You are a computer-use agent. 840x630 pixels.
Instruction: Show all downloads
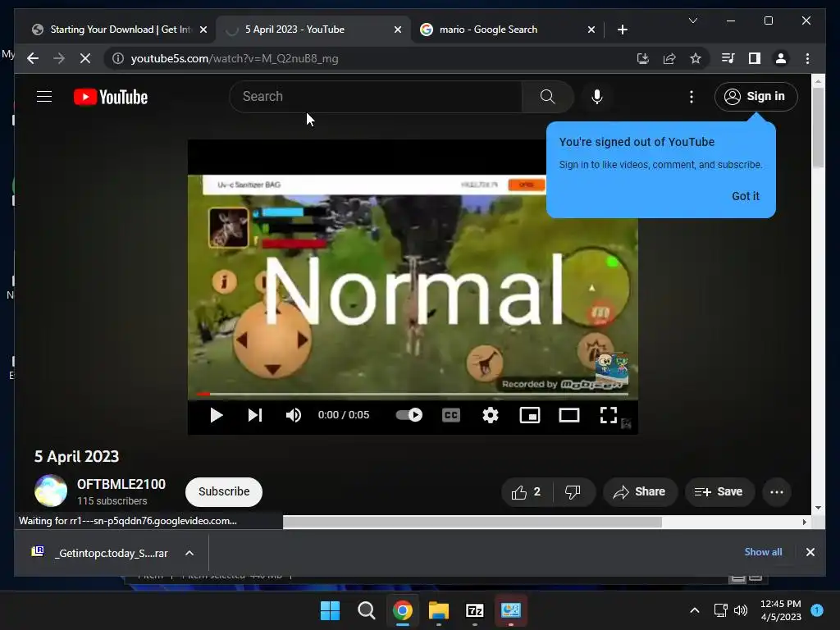click(x=763, y=552)
